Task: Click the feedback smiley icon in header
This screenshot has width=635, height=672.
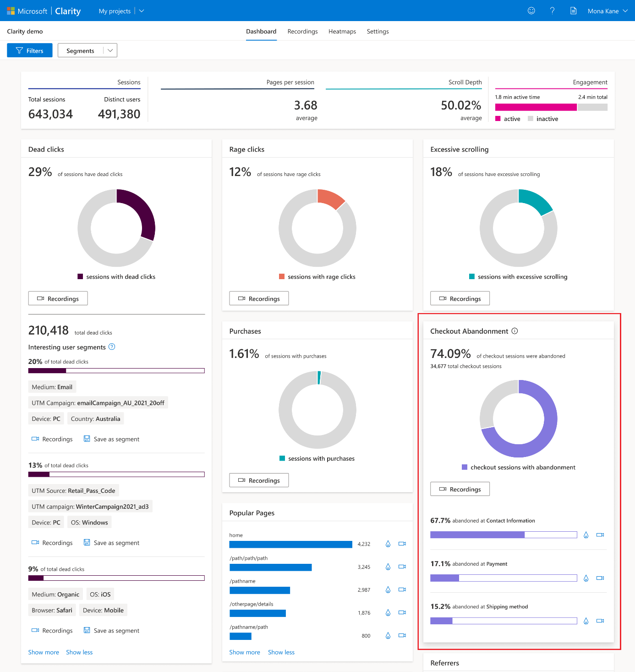Action: pyautogui.click(x=531, y=11)
